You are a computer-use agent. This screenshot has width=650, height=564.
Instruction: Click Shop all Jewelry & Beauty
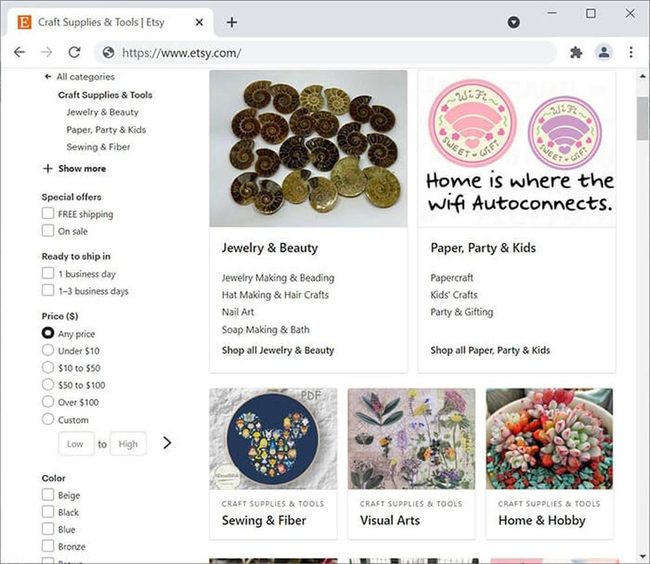coord(278,350)
